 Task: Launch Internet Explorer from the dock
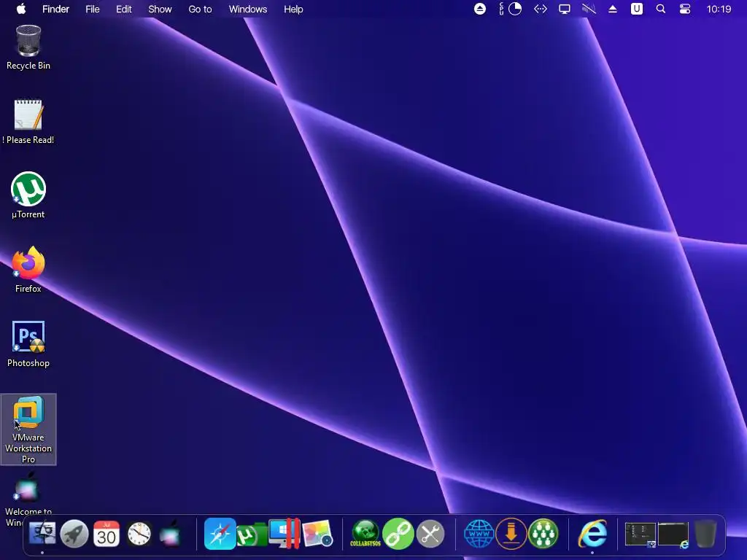pyautogui.click(x=592, y=534)
